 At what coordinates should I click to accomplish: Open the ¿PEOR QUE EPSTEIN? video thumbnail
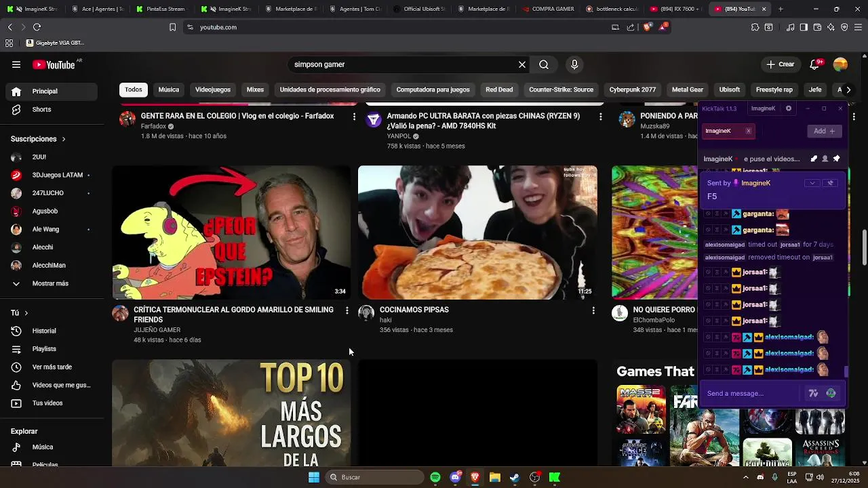[x=231, y=232]
